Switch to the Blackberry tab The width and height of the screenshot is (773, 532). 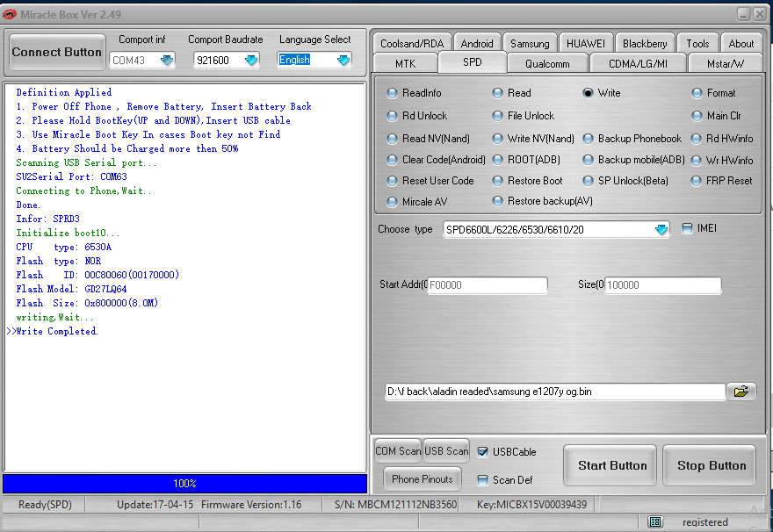pyautogui.click(x=645, y=43)
